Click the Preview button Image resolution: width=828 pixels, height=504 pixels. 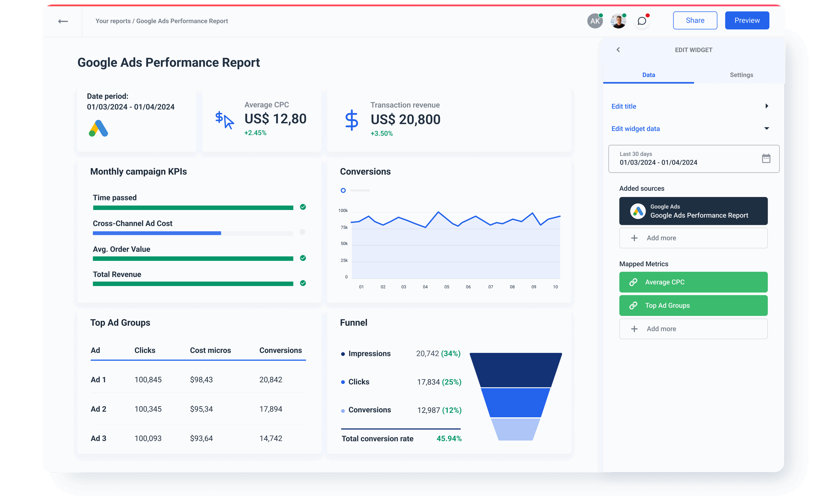tap(747, 20)
